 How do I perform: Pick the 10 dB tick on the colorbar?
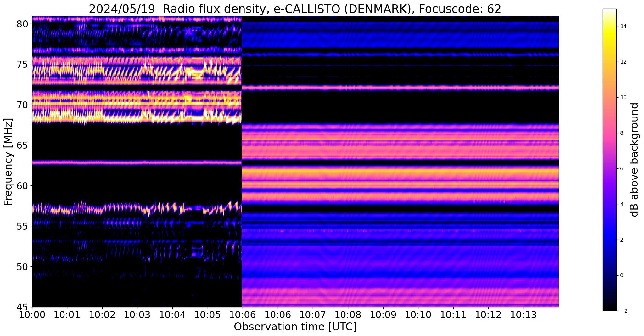click(623, 98)
